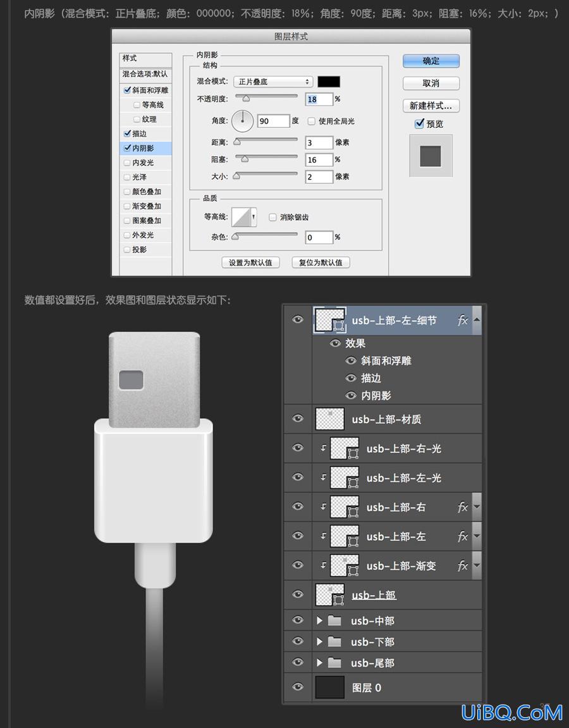The image size is (569, 728).
Task: Click the 距离 slider handle
Action: 237,142
